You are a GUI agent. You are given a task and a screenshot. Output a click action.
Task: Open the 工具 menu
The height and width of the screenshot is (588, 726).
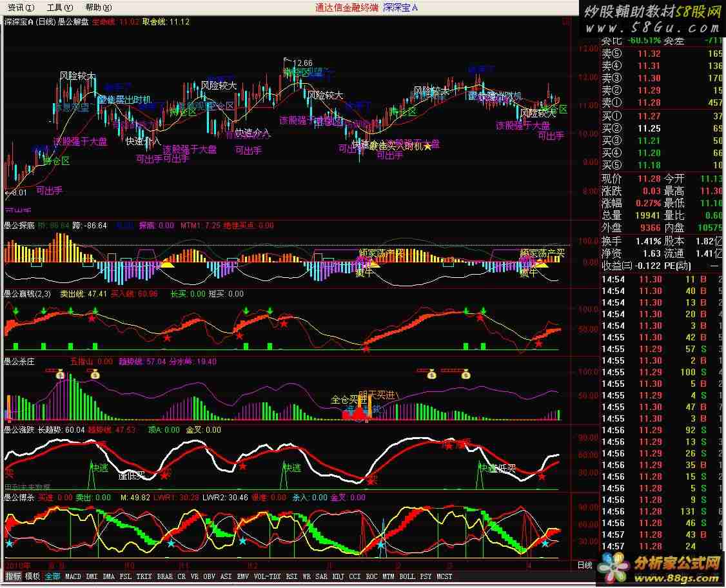coord(60,7)
